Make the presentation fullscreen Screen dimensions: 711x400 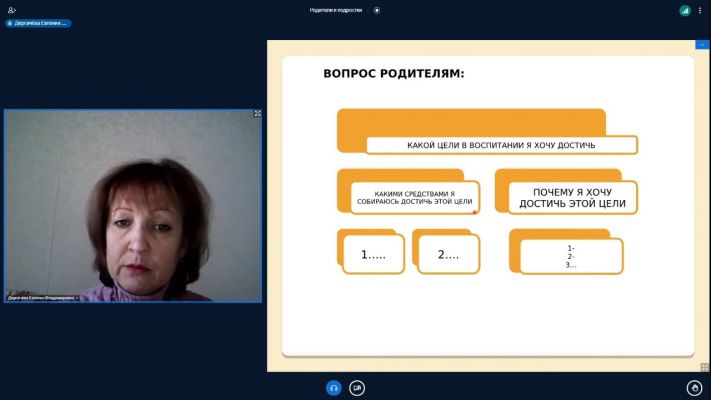pyautogui.click(x=704, y=366)
